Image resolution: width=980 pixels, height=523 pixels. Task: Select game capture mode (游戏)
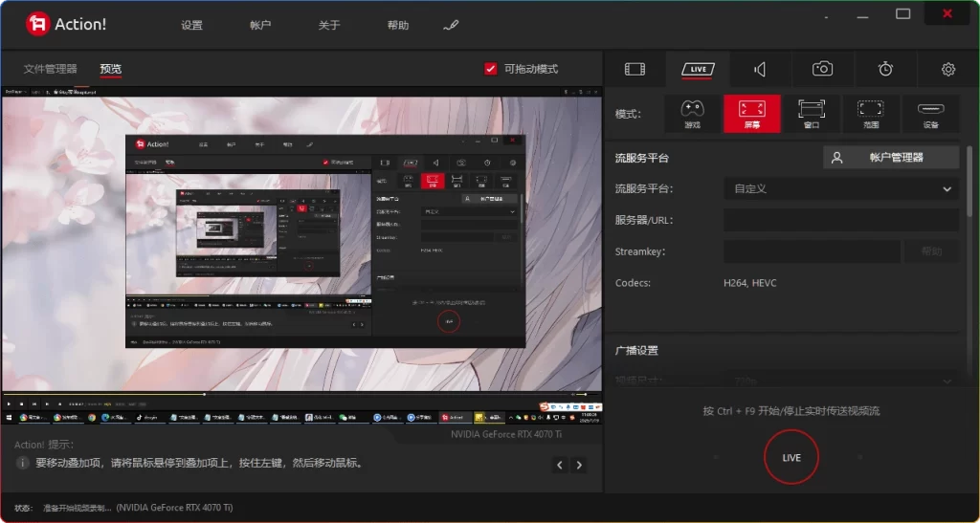(x=693, y=114)
